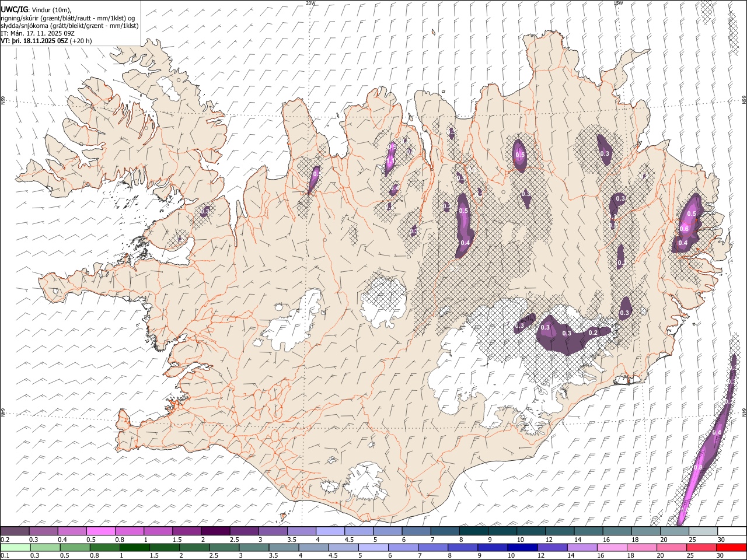Click the "4.5" label in the lower legend
747x560 pixels.
coord(333,555)
